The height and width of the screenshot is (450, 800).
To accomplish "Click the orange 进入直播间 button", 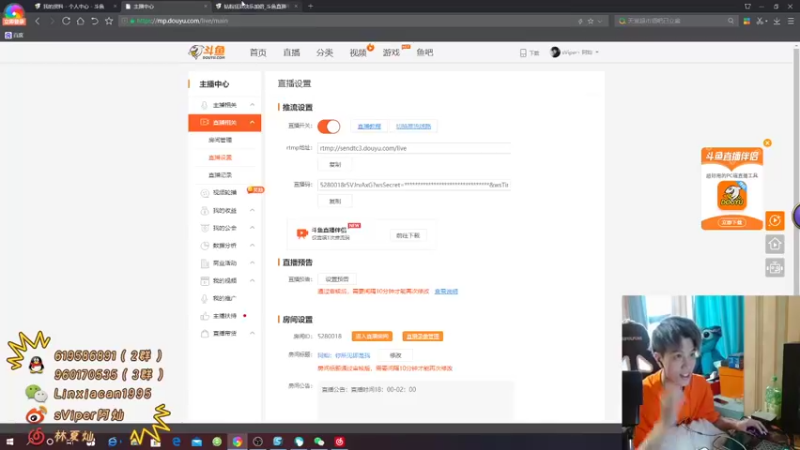I will click(x=372, y=336).
